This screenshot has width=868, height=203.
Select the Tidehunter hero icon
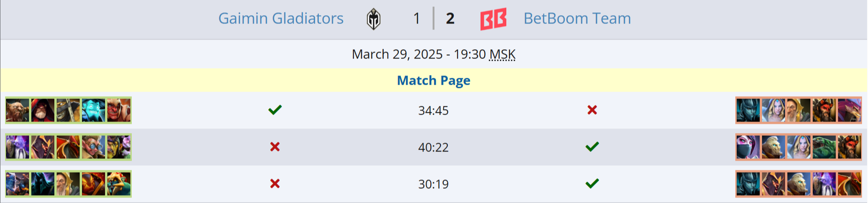824,147
